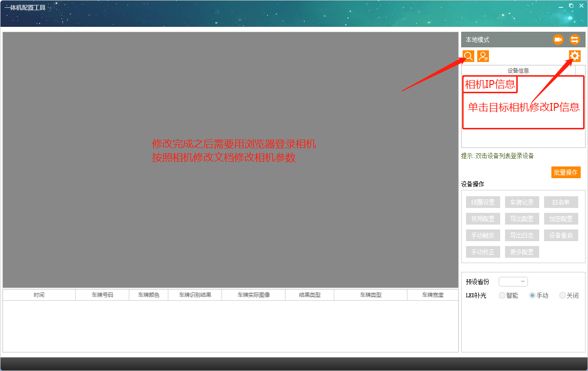Click the 车牌宽度 column header
Screen dimensions: 588x371
(433, 295)
